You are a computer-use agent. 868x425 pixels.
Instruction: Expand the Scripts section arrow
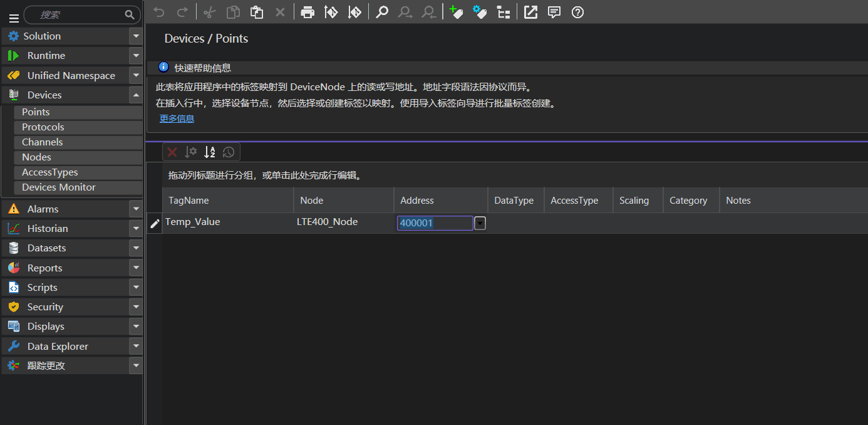(x=136, y=287)
